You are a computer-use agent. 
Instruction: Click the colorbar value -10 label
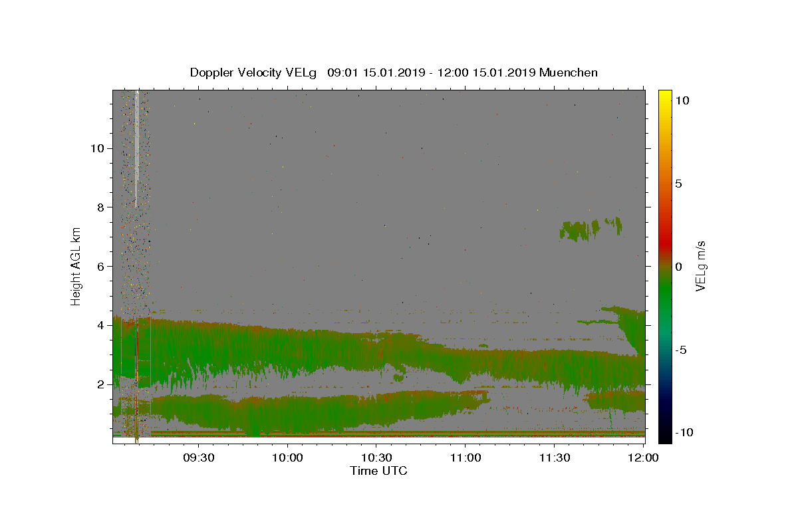tap(684, 433)
